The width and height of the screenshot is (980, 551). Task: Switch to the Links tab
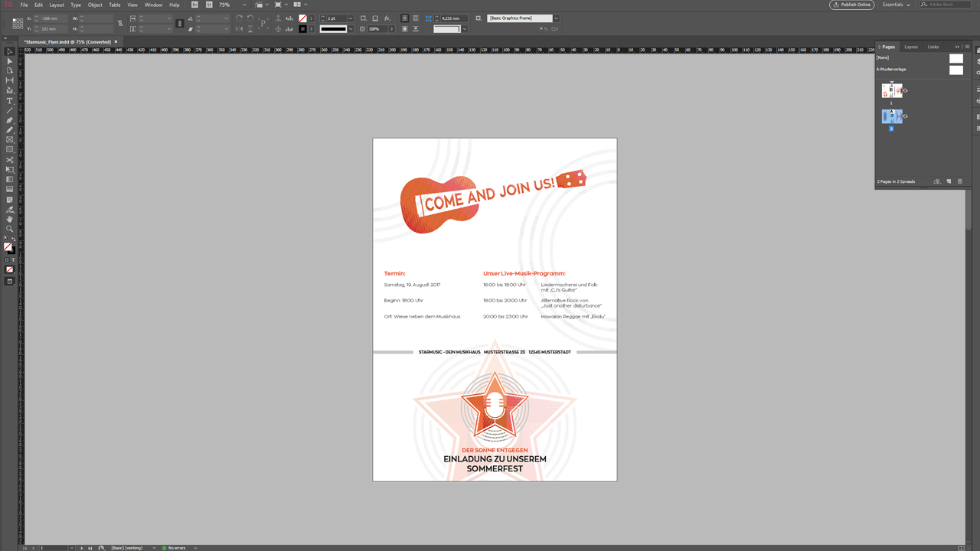(x=933, y=47)
